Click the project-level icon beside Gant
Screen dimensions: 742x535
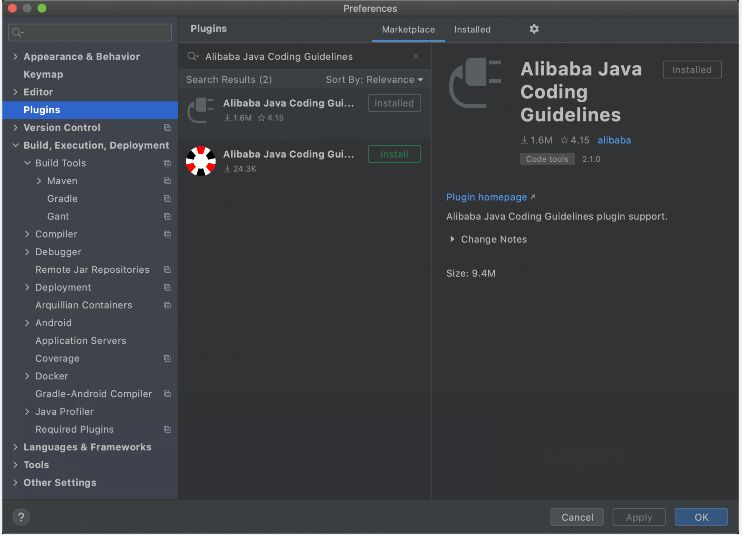(x=167, y=217)
